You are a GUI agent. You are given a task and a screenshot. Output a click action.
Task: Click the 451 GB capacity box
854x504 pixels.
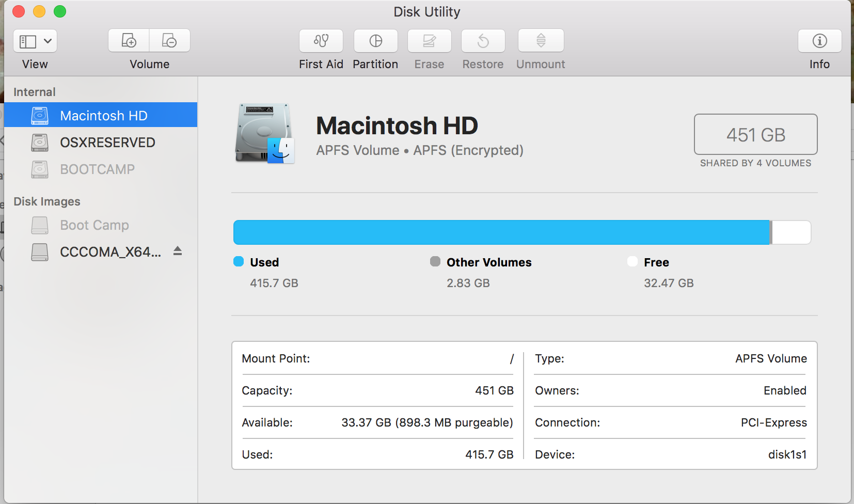pyautogui.click(x=756, y=134)
